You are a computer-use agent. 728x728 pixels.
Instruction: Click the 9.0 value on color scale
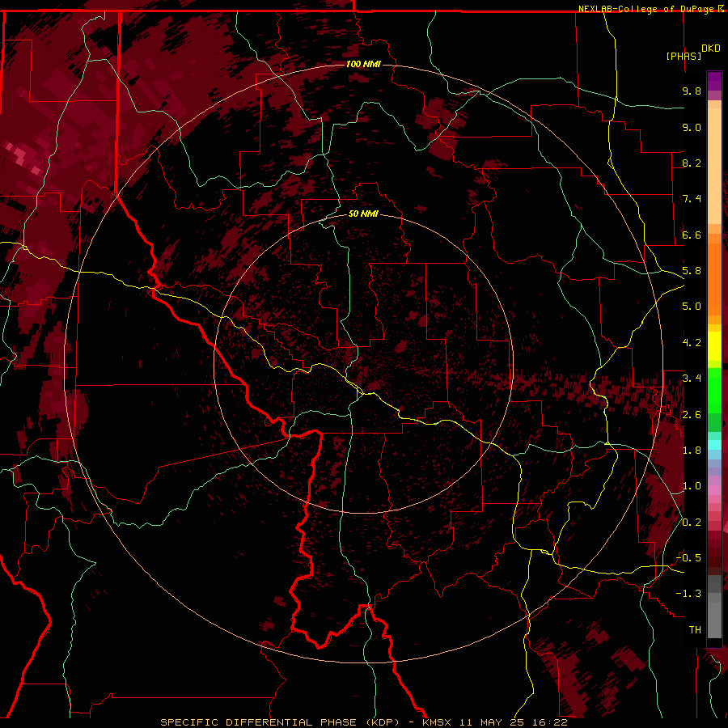click(692, 127)
